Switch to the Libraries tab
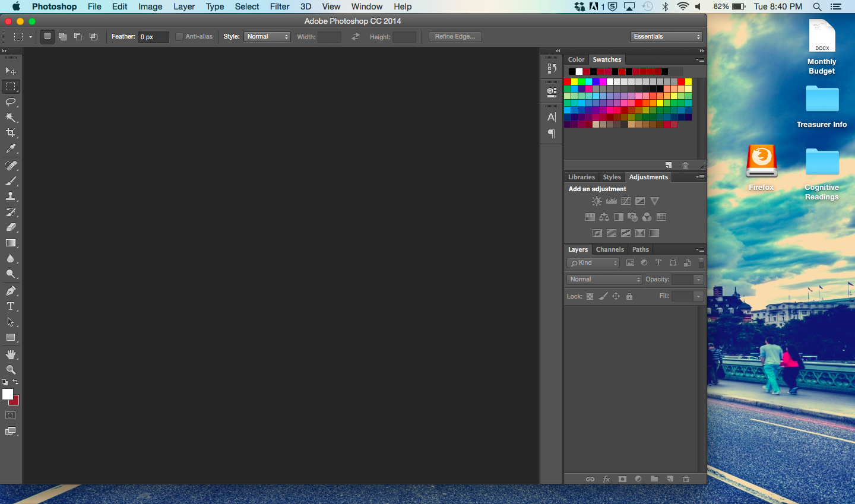This screenshot has height=504, width=855. click(581, 177)
